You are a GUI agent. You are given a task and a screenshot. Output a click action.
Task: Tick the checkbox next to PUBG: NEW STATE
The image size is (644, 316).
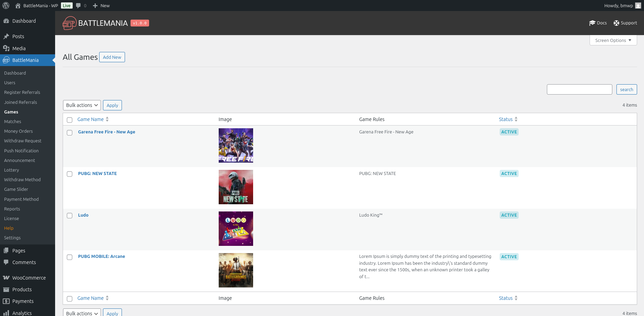(70, 174)
